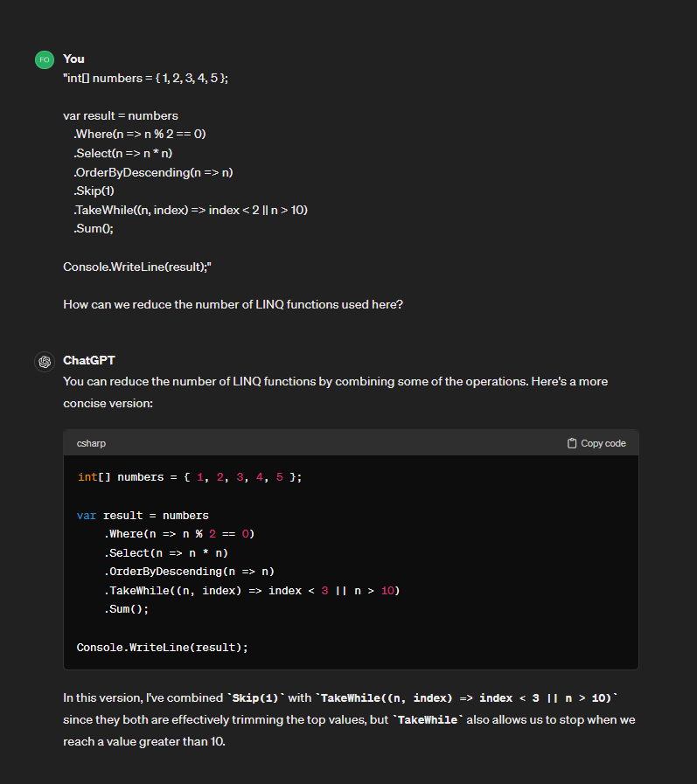Screen dimensions: 697x784
Task: Click Console.WriteLine(result); inside the code block
Action: [162, 648]
